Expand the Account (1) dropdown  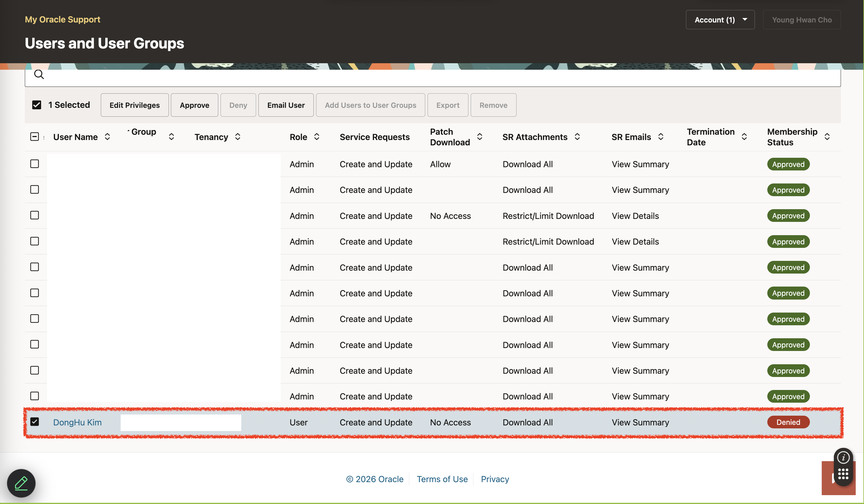pos(720,20)
